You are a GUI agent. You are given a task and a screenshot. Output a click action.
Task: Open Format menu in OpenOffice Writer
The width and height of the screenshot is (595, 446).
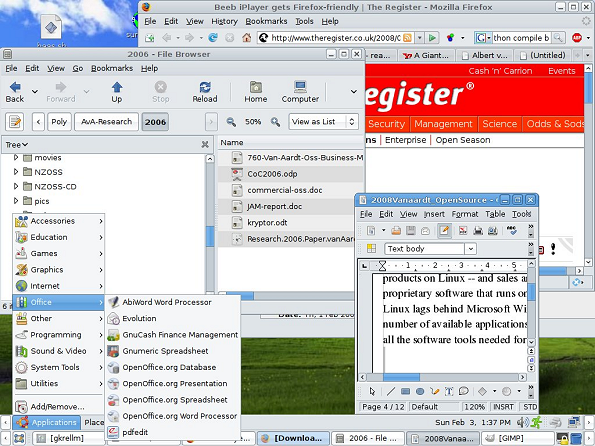(464, 214)
